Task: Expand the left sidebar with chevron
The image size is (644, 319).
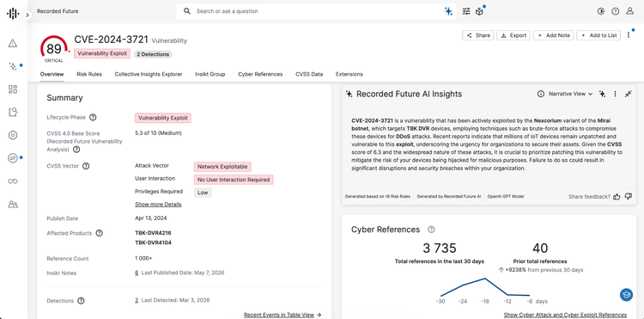Action: 27,15
